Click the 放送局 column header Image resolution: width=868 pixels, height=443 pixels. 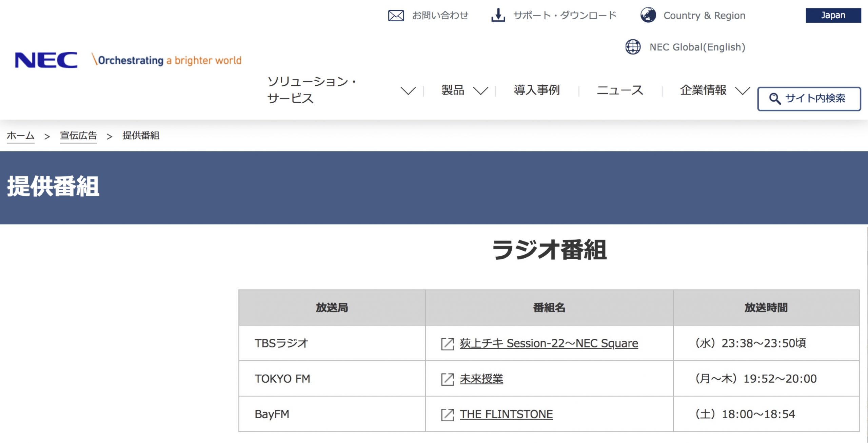pyautogui.click(x=332, y=308)
